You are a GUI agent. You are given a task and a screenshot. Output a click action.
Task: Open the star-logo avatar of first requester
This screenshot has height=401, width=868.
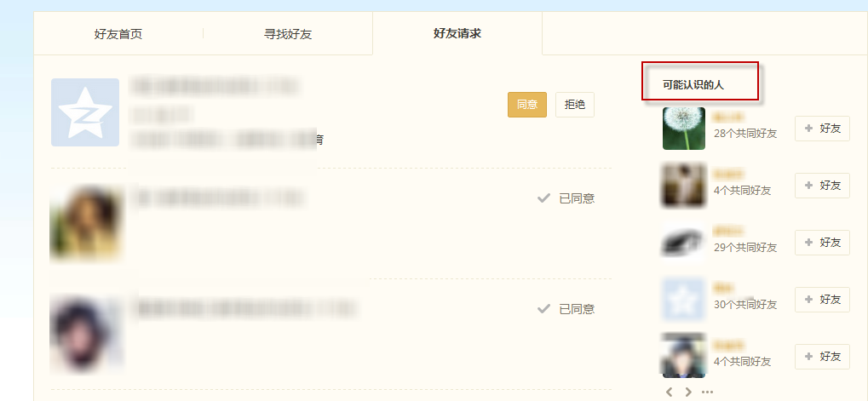tap(85, 112)
